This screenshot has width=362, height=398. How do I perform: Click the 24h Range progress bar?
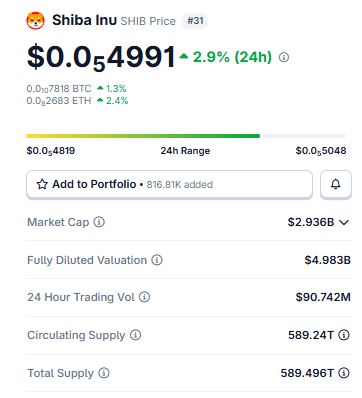[186, 136]
